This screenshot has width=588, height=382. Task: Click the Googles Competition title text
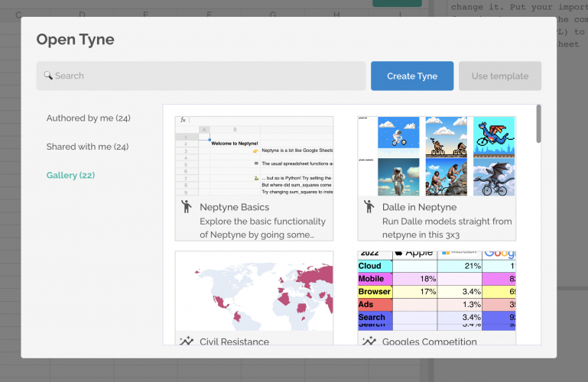tap(429, 342)
